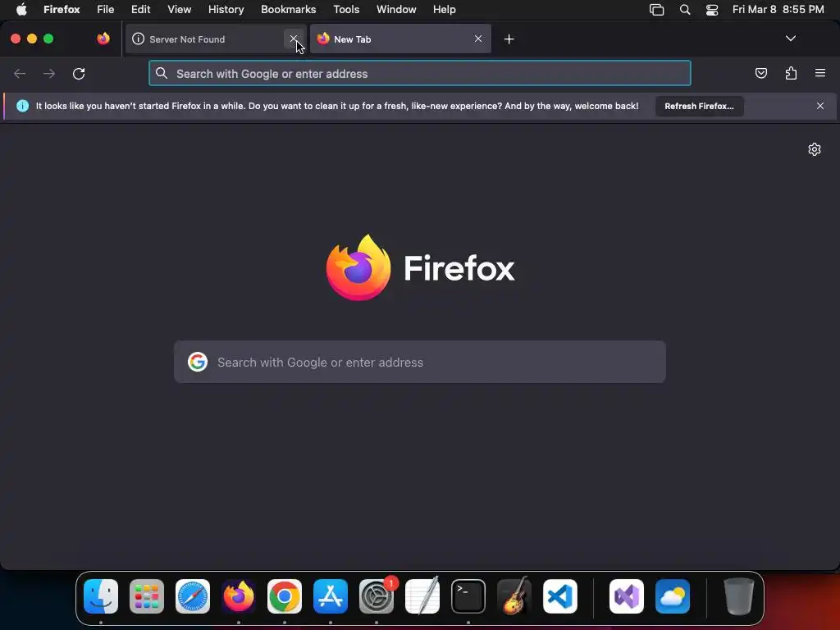The width and height of the screenshot is (840, 630).
Task: Close the New Tab tab
Action: coord(478,39)
